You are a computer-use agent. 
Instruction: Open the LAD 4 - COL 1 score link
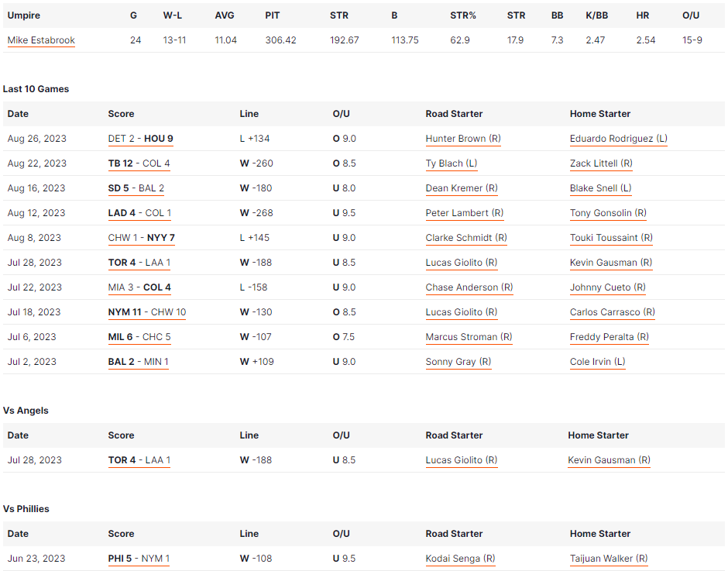139,213
